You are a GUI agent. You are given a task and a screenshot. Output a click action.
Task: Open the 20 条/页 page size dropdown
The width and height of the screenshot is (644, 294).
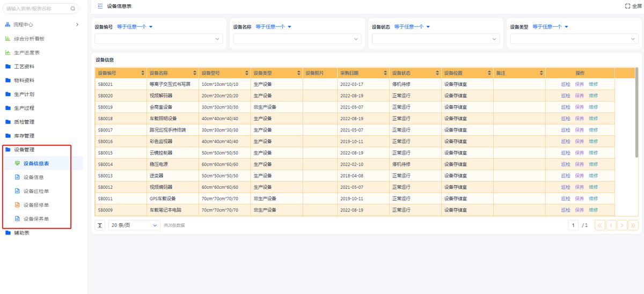(134, 225)
